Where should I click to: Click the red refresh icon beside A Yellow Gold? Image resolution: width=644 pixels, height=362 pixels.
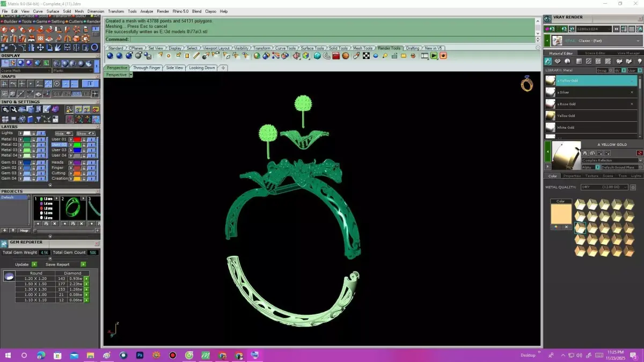pyautogui.click(x=640, y=153)
